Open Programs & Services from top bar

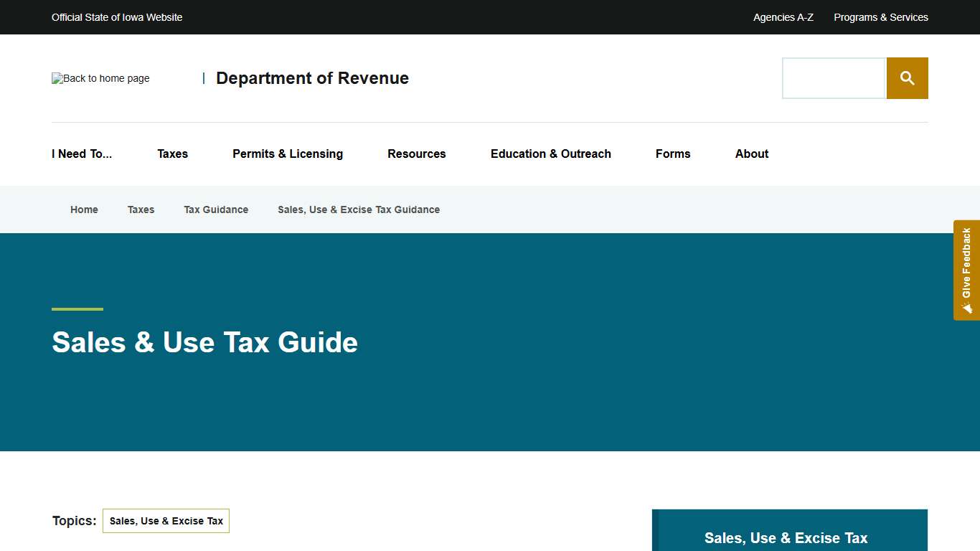tap(881, 17)
